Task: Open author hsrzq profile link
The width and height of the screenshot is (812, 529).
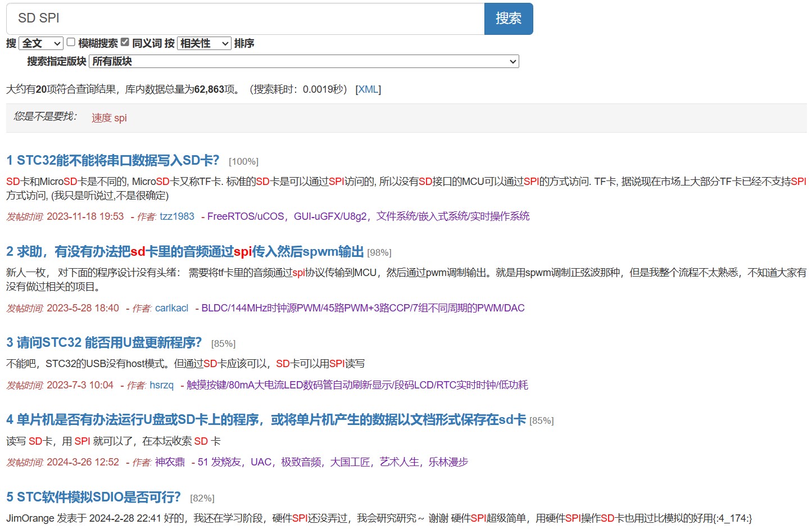Action: tap(162, 385)
